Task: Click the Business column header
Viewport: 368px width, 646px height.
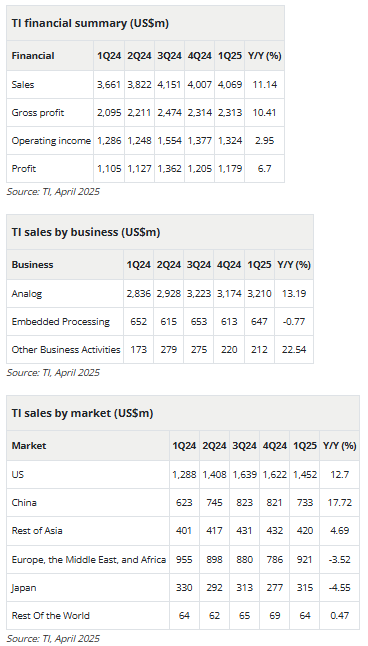Action: click(x=33, y=264)
